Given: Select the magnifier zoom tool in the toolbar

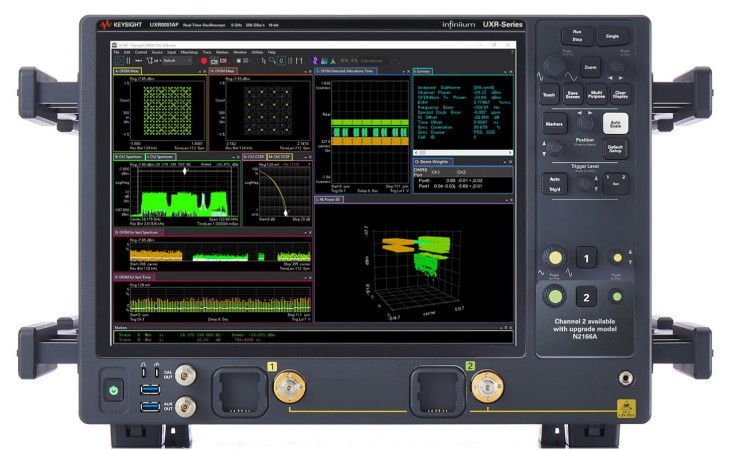Looking at the screenshot, I should click(x=272, y=61).
